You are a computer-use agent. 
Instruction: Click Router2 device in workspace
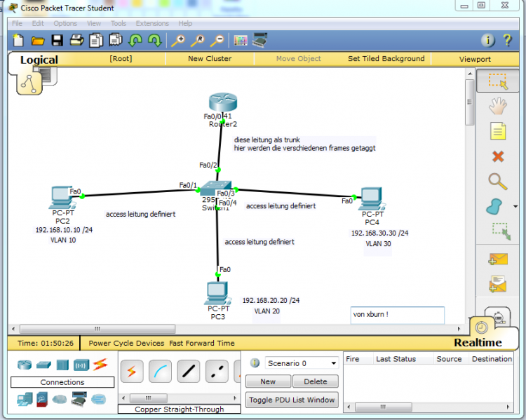tap(223, 102)
